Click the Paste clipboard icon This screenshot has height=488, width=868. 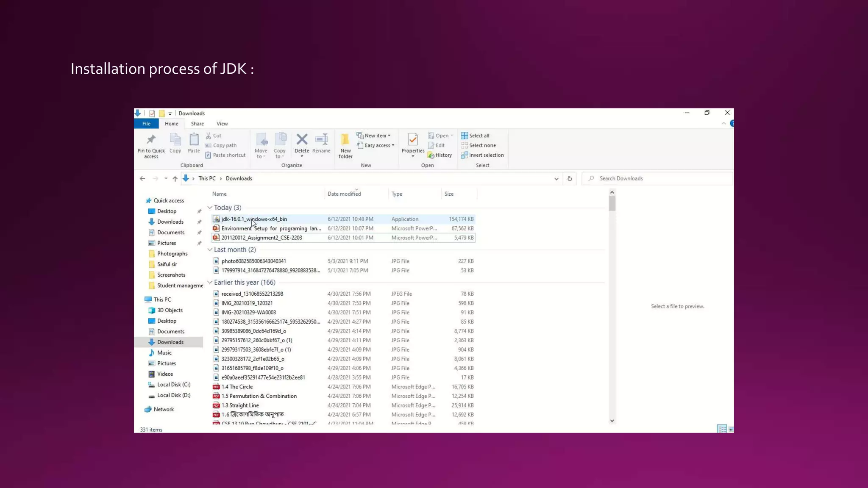pos(194,140)
